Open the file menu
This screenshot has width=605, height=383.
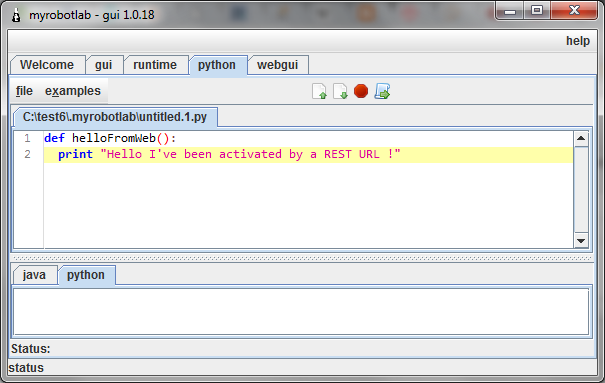(24, 91)
